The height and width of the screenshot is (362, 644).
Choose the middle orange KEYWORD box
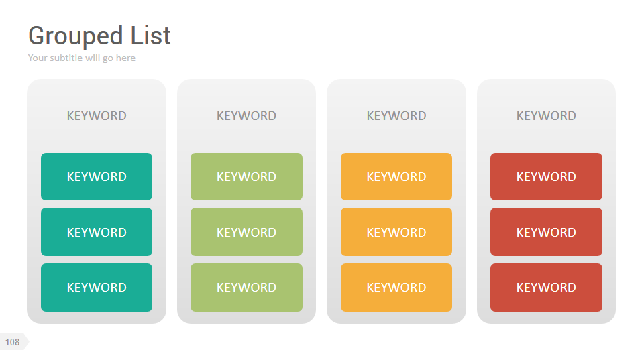pyautogui.click(x=396, y=233)
